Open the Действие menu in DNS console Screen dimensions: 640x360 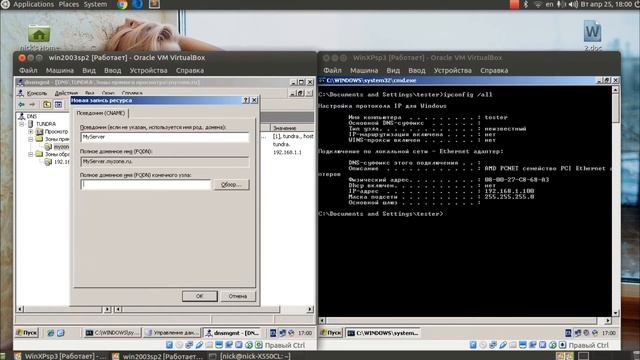tap(66, 93)
